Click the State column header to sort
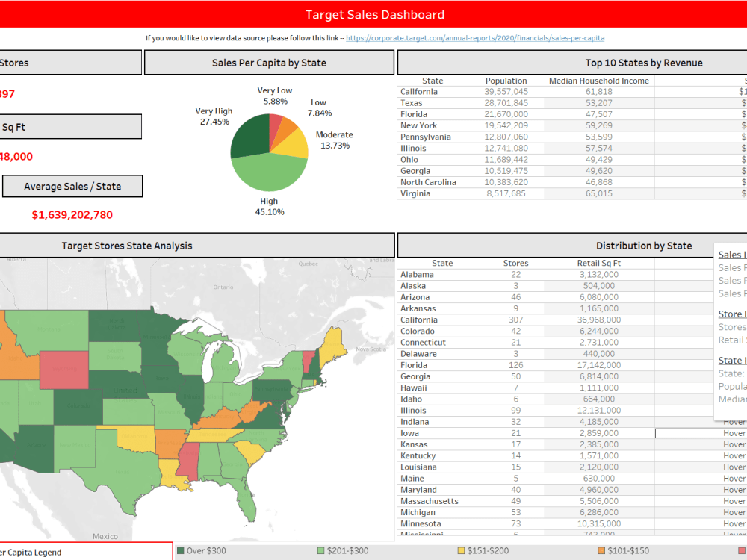747x560 pixels. point(442,263)
